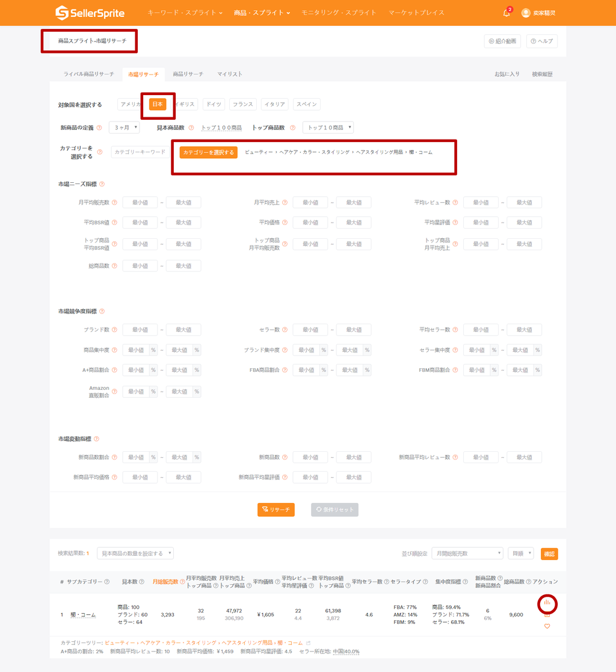Screen dimensions: 616x672
Task: Open マーケットプレイス menu
Action: [416, 13]
